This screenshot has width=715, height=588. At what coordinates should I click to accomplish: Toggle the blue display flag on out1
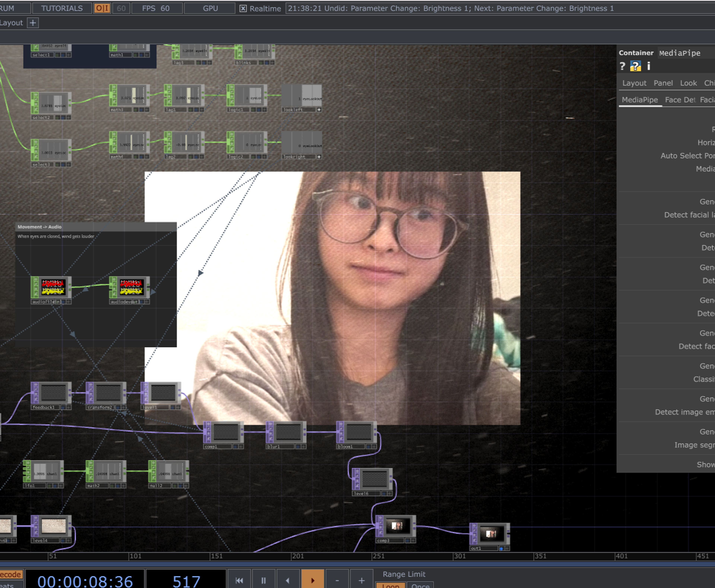tap(501, 548)
